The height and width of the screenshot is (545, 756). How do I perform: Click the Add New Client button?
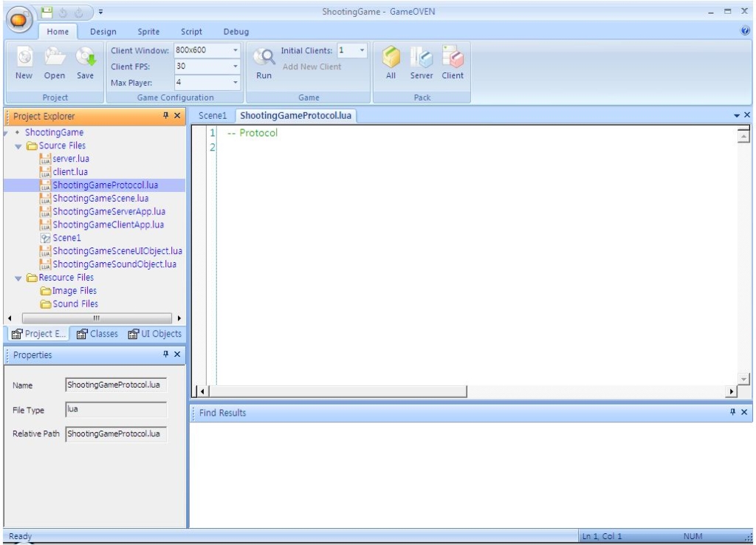pos(312,66)
